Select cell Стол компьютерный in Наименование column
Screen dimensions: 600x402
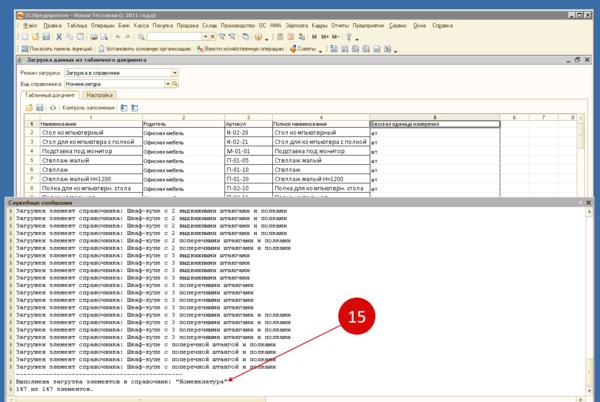point(91,132)
